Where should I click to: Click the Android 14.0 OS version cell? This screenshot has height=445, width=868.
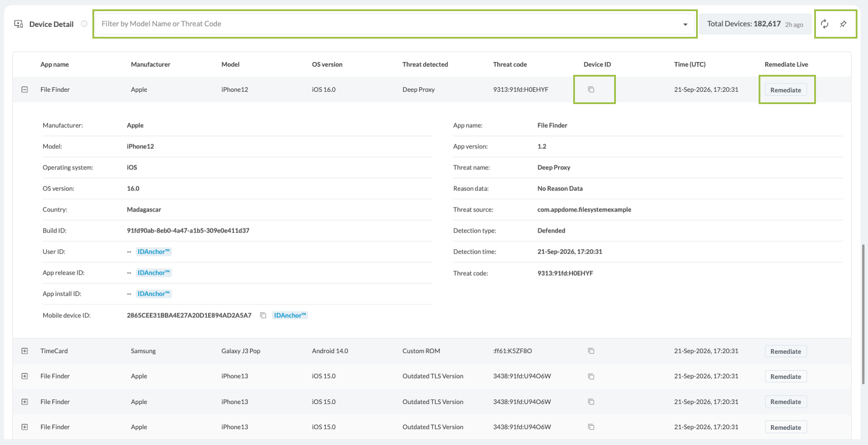click(x=330, y=351)
